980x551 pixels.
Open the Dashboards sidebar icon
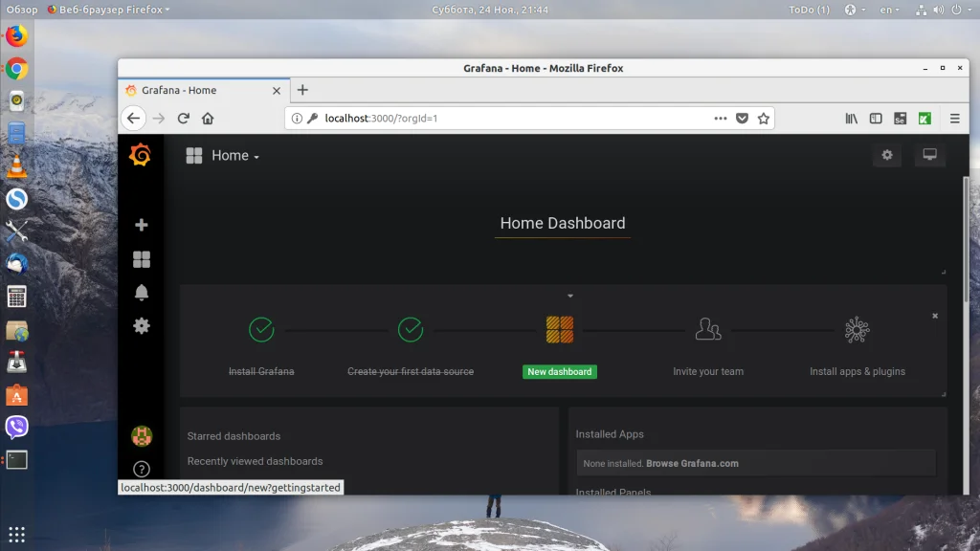tap(142, 259)
